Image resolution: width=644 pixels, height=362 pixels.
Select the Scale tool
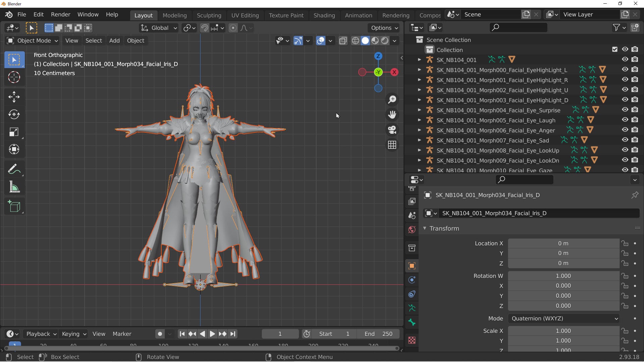pyautogui.click(x=14, y=132)
